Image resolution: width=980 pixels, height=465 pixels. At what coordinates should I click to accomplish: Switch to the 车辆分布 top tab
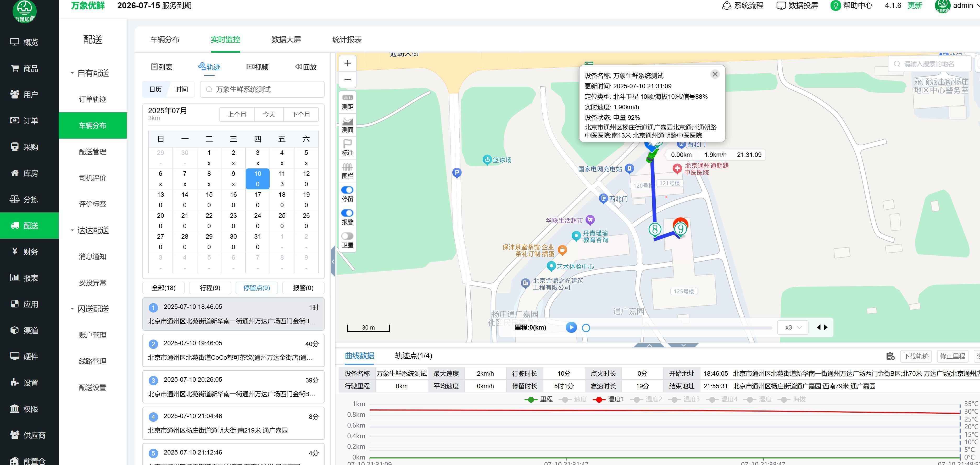point(165,40)
